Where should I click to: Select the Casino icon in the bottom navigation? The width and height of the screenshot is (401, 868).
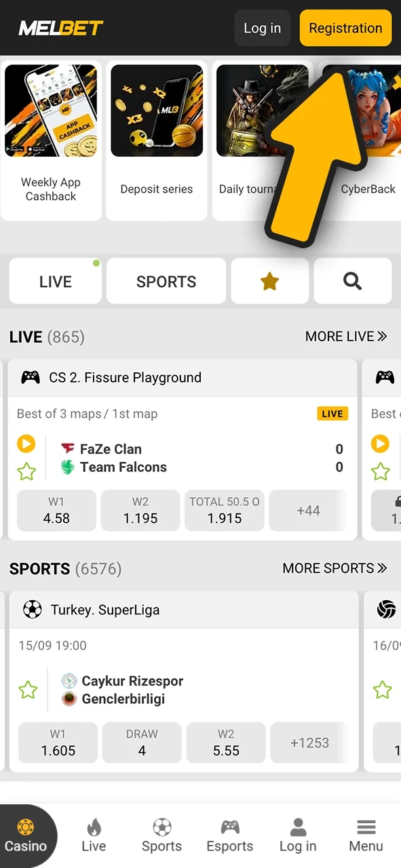(x=26, y=834)
